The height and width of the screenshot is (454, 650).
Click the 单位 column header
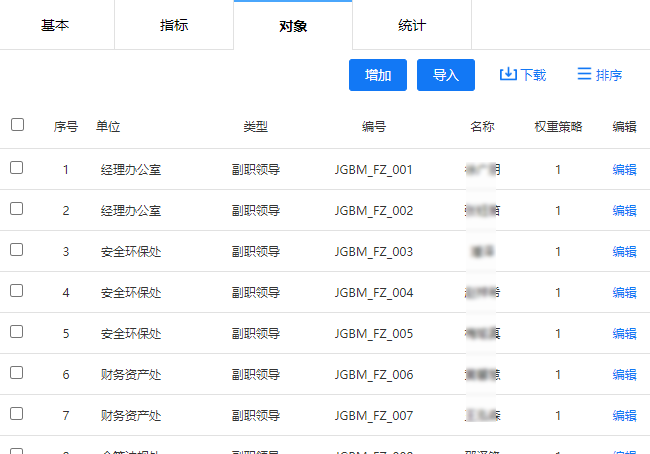[x=108, y=126]
